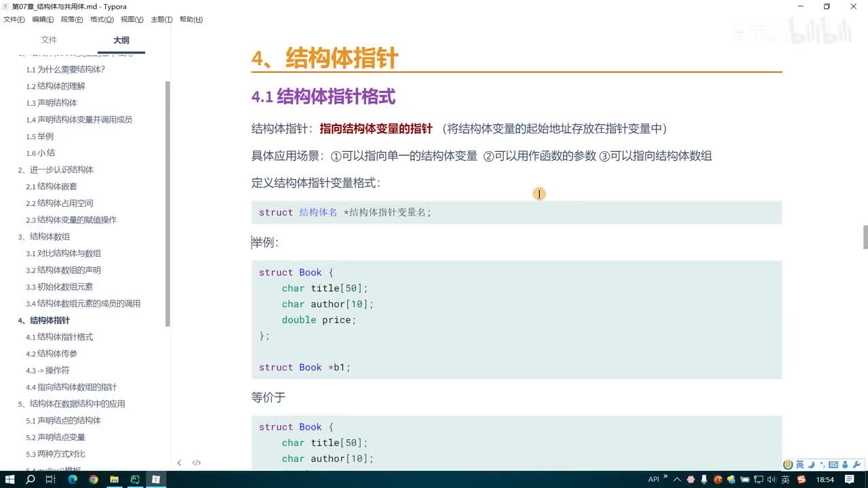Screen dimensions: 868x488
Task: Open the 主题(T) menu
Action: (161, 20)
